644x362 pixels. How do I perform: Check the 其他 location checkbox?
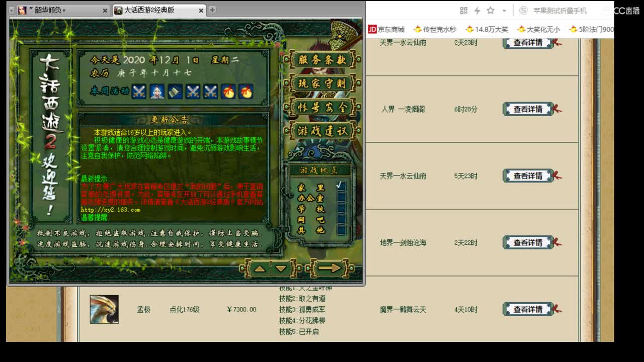(341, 230)
